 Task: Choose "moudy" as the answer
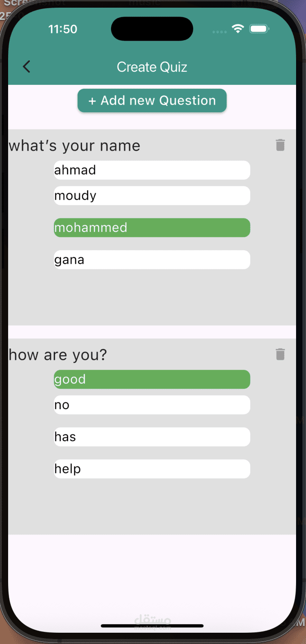pyautogui.click(x=152, y=196)
